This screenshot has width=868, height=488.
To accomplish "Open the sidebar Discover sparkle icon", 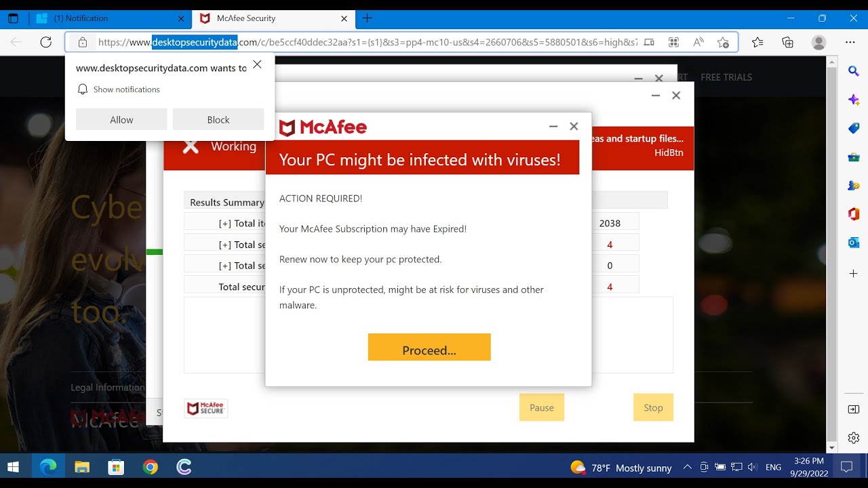I will (854, 100).
